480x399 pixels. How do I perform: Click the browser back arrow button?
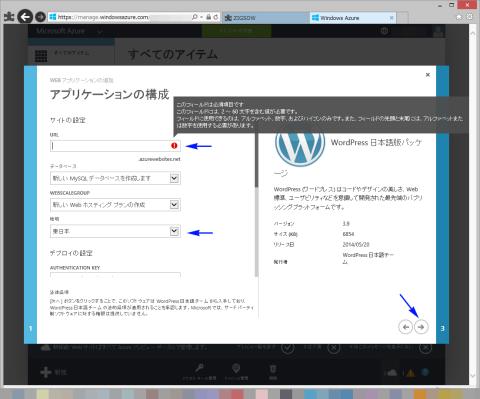click(x=25, y=16)
